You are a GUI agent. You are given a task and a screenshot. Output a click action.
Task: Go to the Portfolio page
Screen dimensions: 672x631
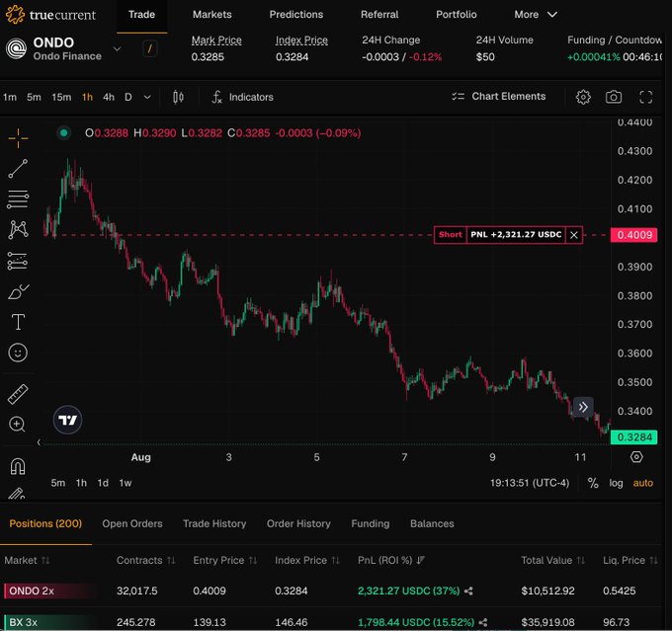pyautogui.click(x=456, y=15)
